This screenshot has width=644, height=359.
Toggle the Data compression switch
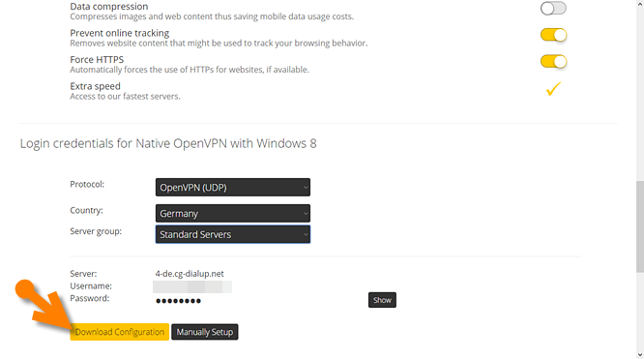553,8
